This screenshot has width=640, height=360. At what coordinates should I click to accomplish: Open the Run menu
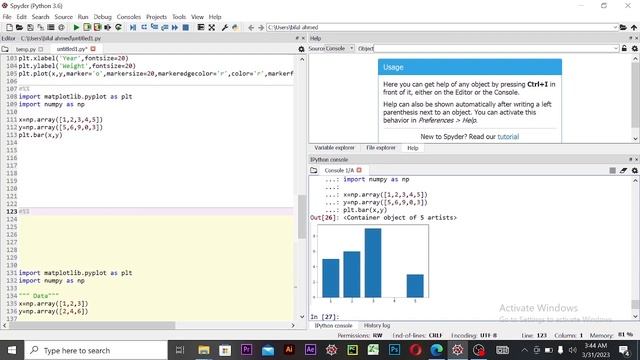pyautogui.click(x=83, y=17)
